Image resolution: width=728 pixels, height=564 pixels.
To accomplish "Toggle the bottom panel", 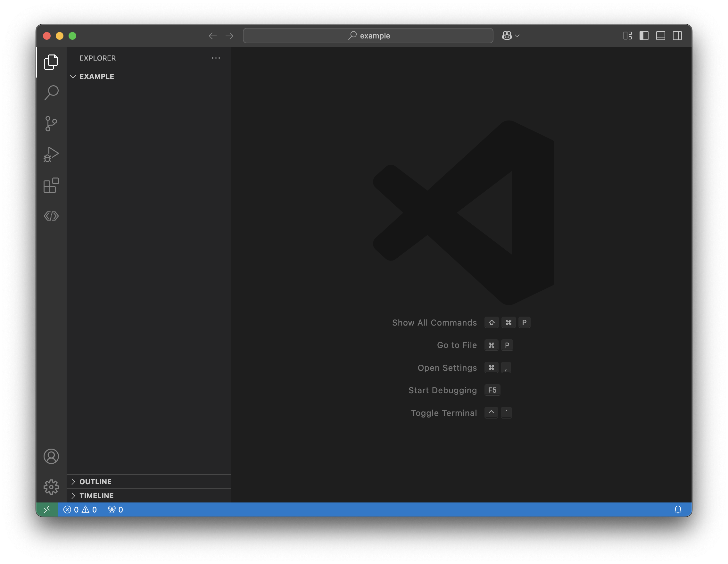I will coord(660,36).
